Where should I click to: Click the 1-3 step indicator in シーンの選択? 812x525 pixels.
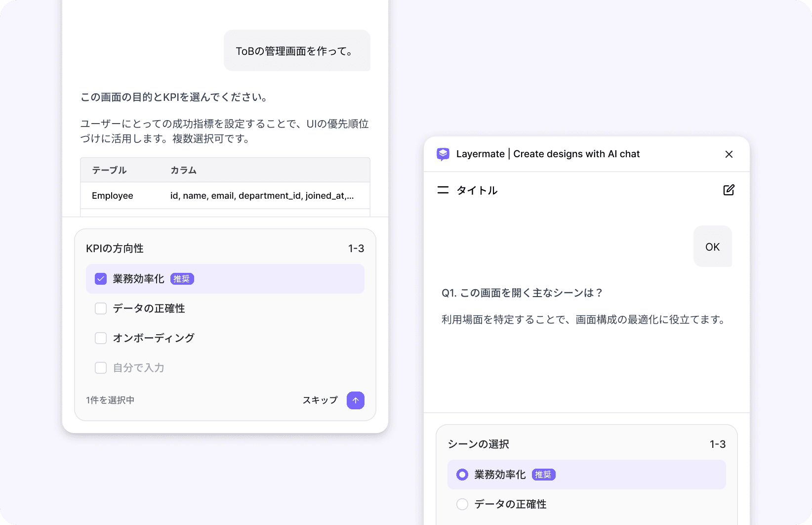pos(717,444)
